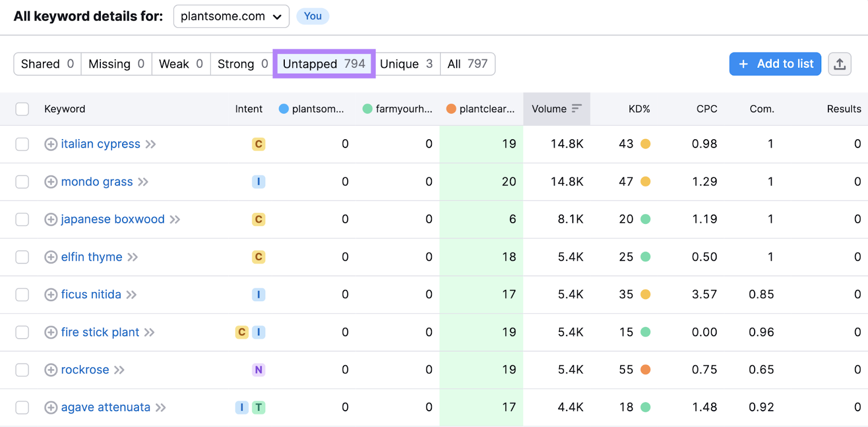The image size is (868, 427).
Task: Open the fire stick plant keyword link
Action: click(x=100, y=332)
